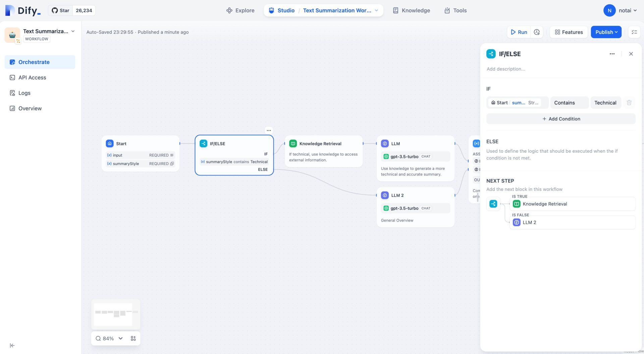Screen dimensions: 644x354
Task: Open the run history clock icon
Action: (537, 32)
